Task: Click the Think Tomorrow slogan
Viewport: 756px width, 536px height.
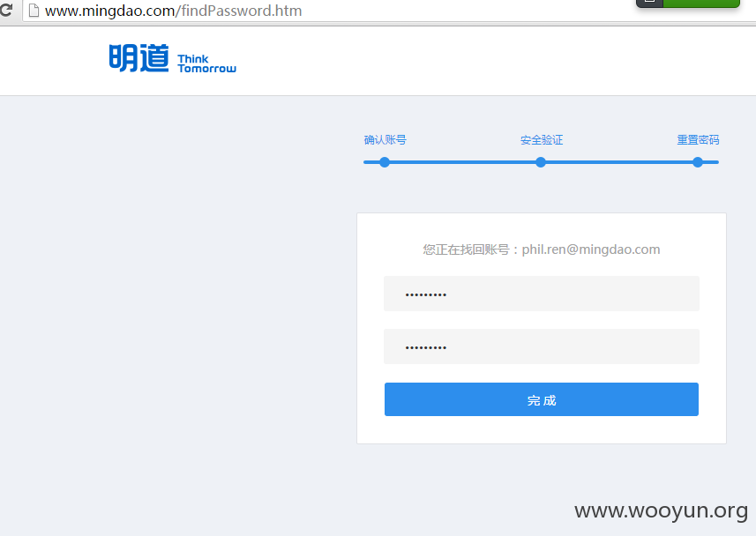Action: point(206,63)
